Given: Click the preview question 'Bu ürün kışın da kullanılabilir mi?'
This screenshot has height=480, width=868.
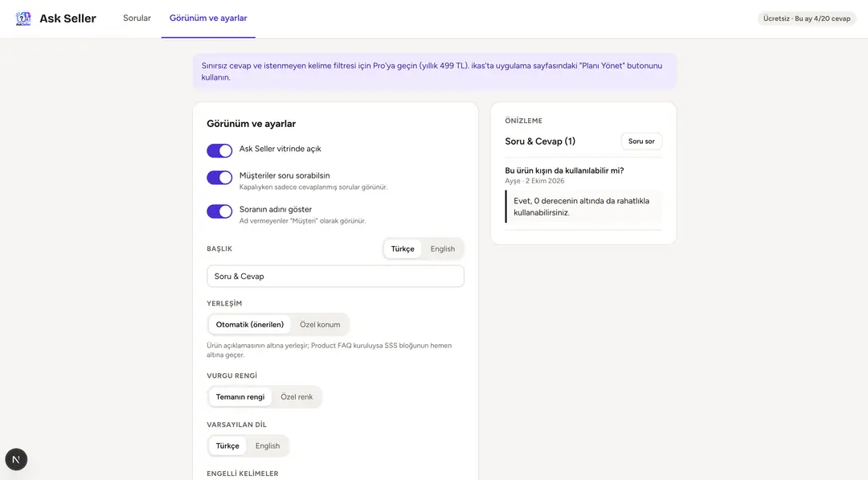Looking at the screenshot, I should [564, 170].
